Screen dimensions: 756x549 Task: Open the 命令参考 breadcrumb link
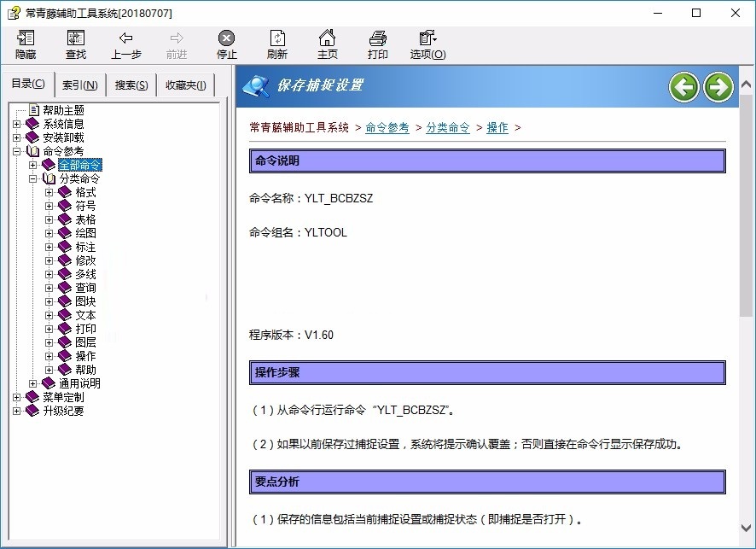387,127
